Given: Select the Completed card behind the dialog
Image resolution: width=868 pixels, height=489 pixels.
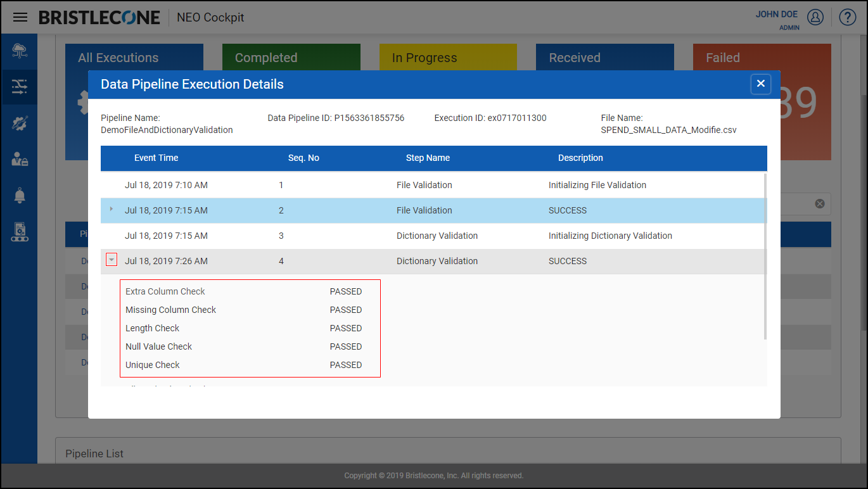Looking at the screenshot, I should pyautogui.click(x=291, y=57).
